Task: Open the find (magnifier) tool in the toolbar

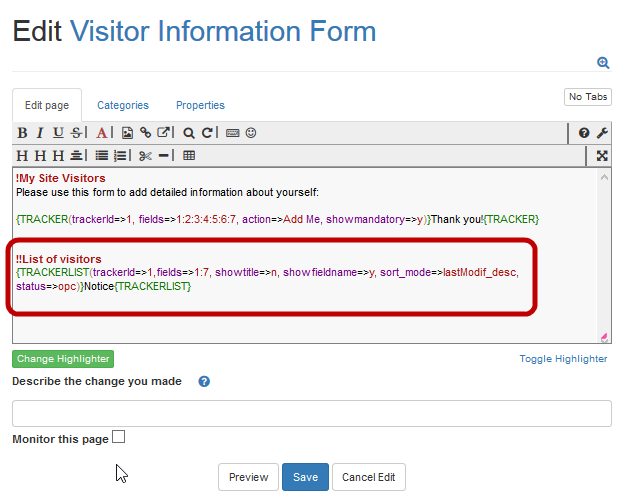Action: click(x=189, y=132)
